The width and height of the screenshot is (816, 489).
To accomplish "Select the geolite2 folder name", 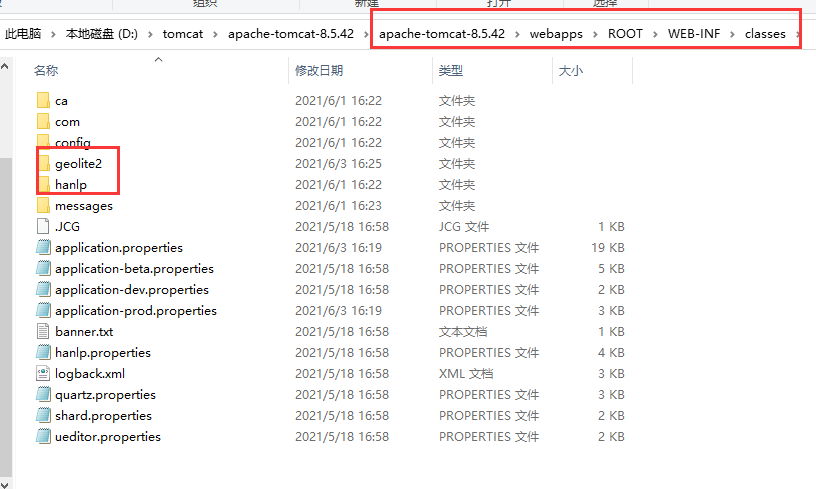I will pos(79,163).
